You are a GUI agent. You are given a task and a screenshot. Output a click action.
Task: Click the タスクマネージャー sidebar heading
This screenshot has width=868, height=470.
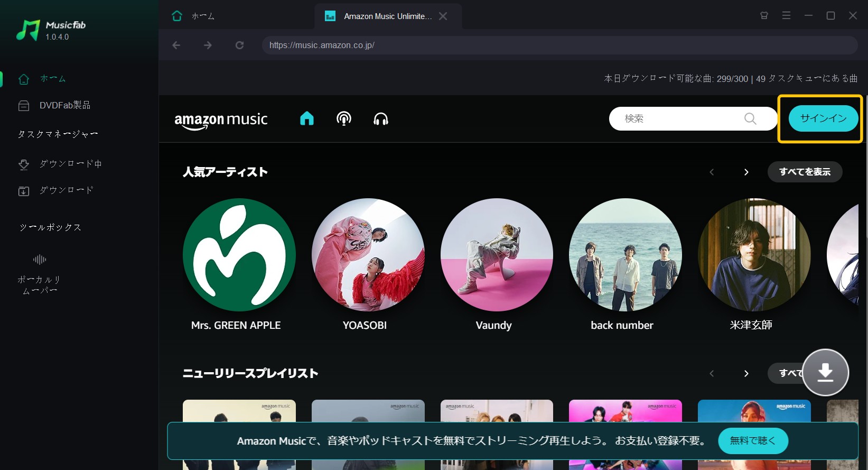pyautogui.click(x=58, y=134)
